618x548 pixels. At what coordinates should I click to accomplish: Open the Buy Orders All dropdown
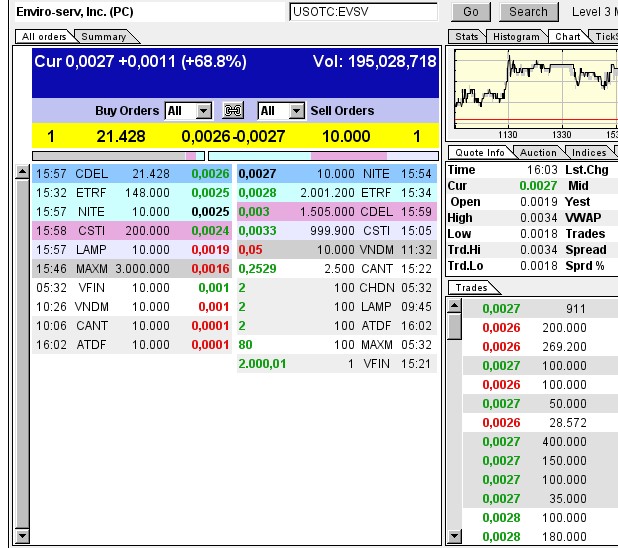pos(188,111)
